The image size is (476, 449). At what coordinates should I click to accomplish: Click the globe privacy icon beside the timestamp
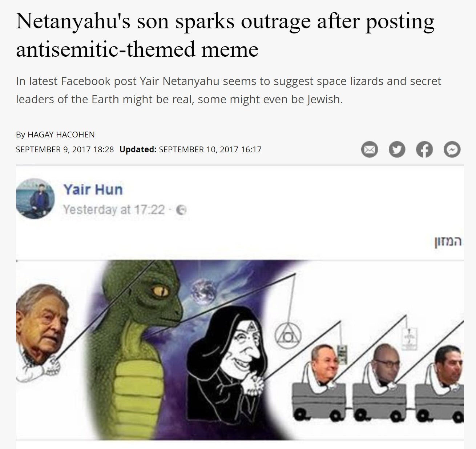(x=181, y=210)
